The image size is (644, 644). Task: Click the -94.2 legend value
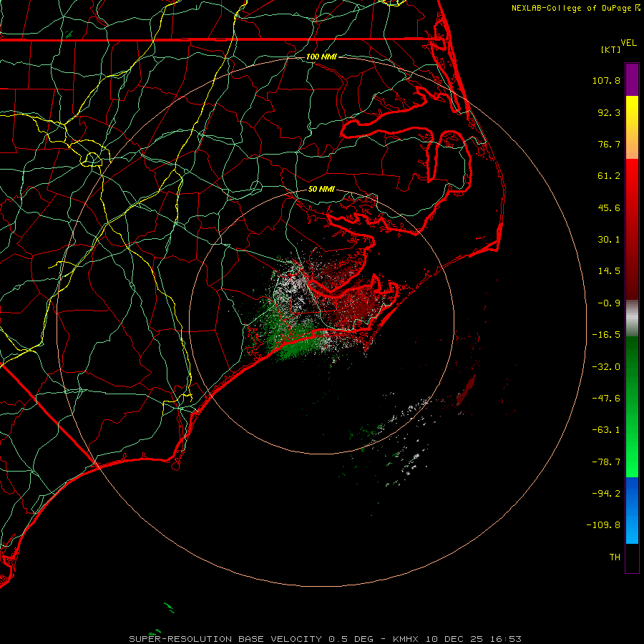[x=606, y=493]
